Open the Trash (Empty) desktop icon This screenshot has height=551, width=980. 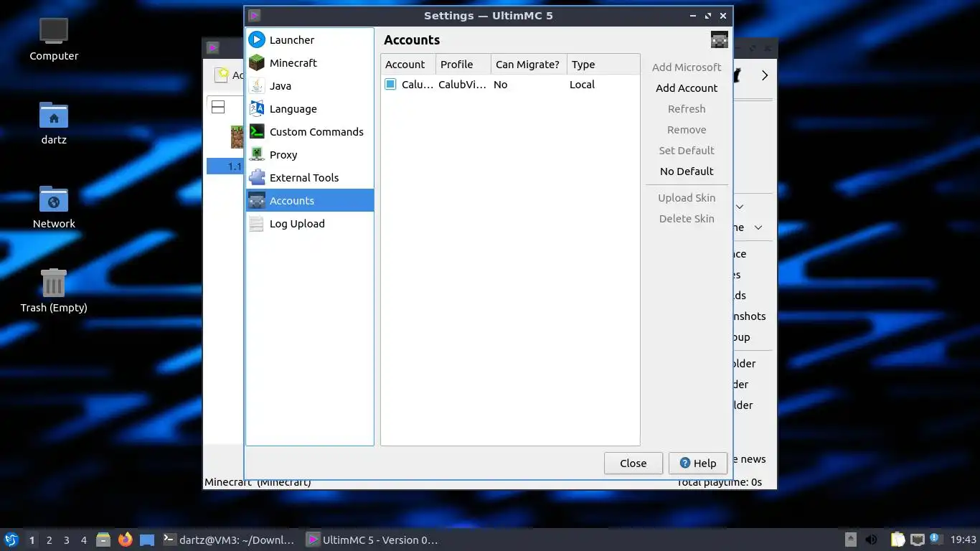(54, 291)
